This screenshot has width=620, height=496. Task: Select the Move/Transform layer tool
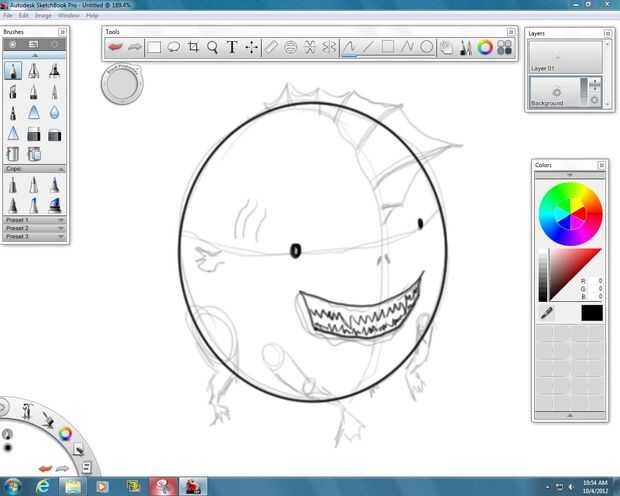click(251, 47)
